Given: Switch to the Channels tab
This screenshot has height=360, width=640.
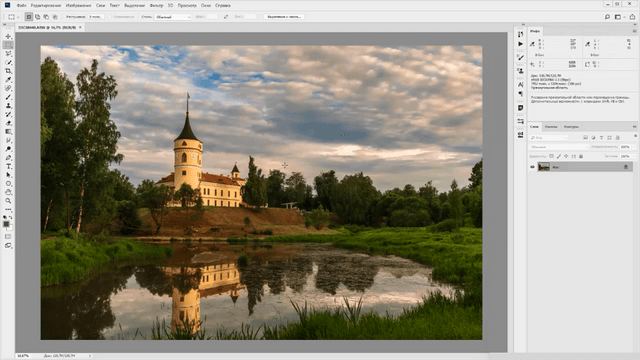Looking at the screenshot, I should [x=551, y=127].
